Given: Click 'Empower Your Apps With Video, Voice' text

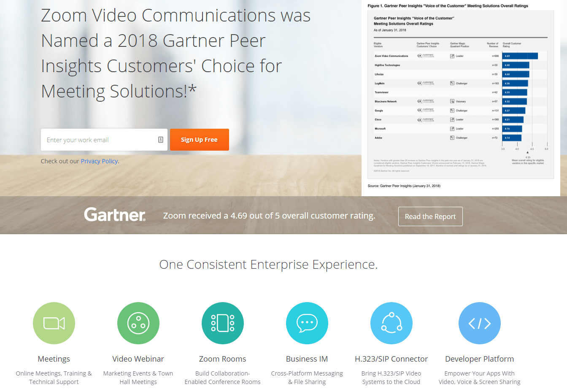Looking at the screenshot, I should (480, 378).
